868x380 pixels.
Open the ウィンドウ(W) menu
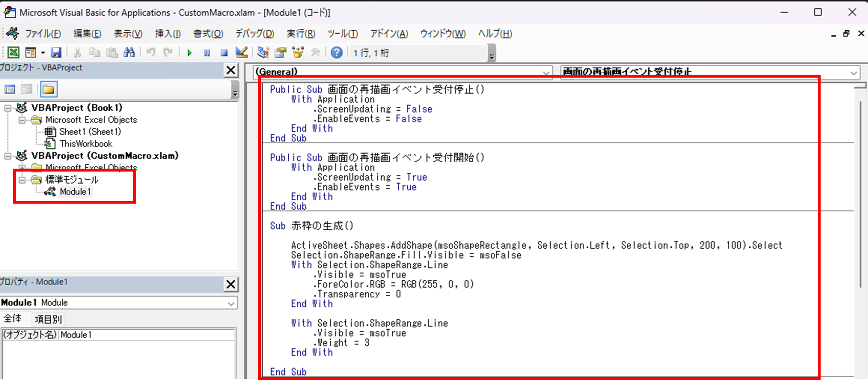pyautogui.click(x=443, y=34)
